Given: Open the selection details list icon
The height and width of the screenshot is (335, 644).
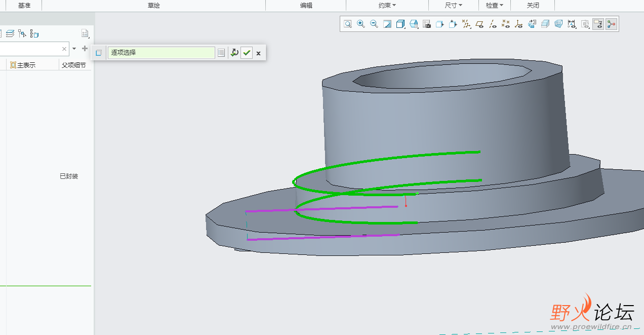Looking at the screenshot, I should (x=221, y=53).
